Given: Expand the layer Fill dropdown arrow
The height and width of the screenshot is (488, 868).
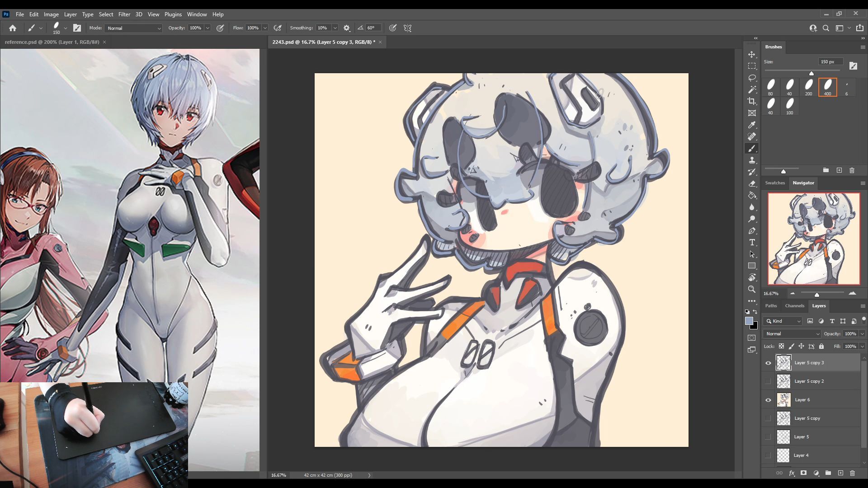Looking at the screenshot, I should (x=862, y=347).
